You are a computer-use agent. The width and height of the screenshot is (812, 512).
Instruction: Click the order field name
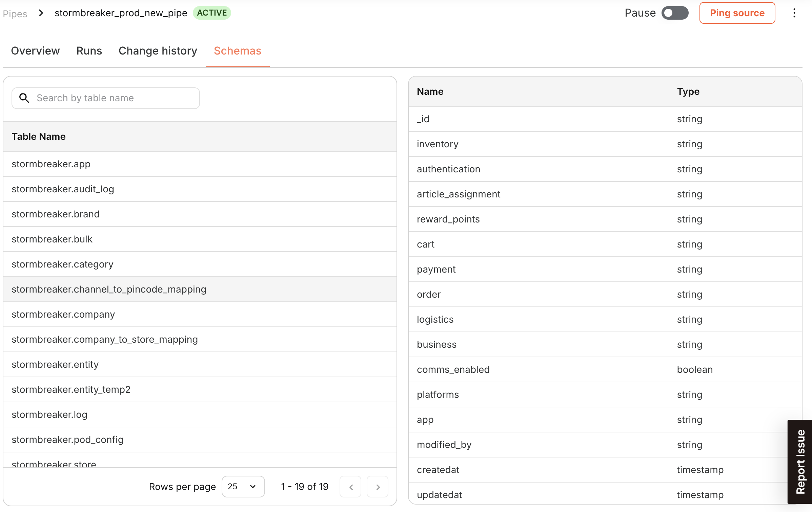[429, 294]
